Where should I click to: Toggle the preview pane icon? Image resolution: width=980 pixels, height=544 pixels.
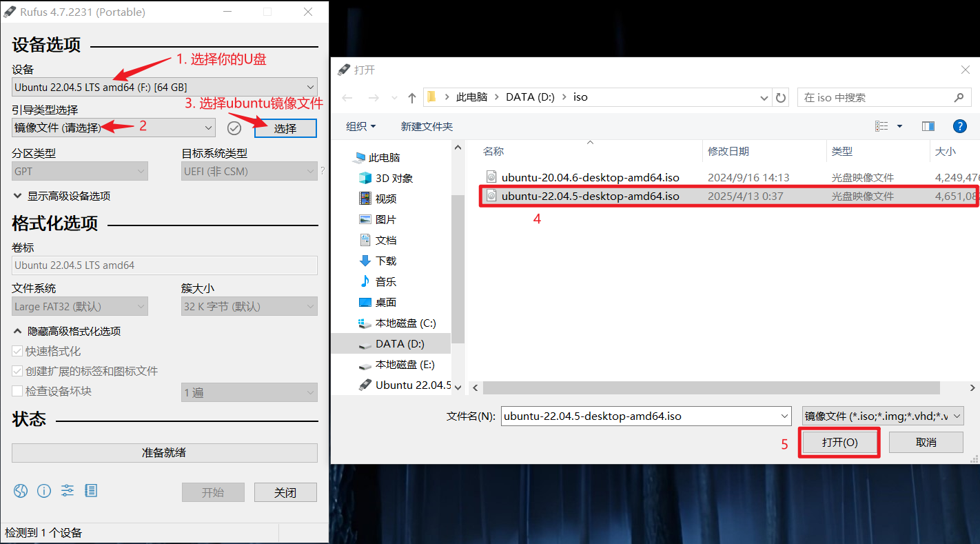click(x=928, y=126)
